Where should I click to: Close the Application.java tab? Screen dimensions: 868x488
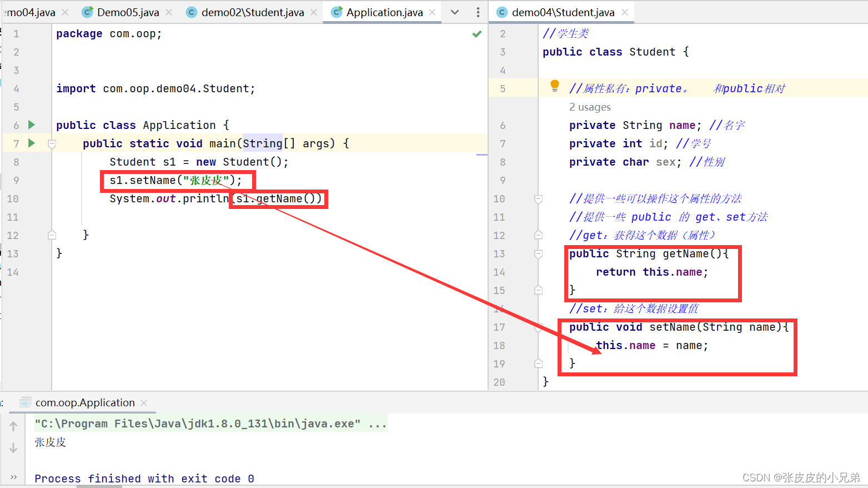432,12
